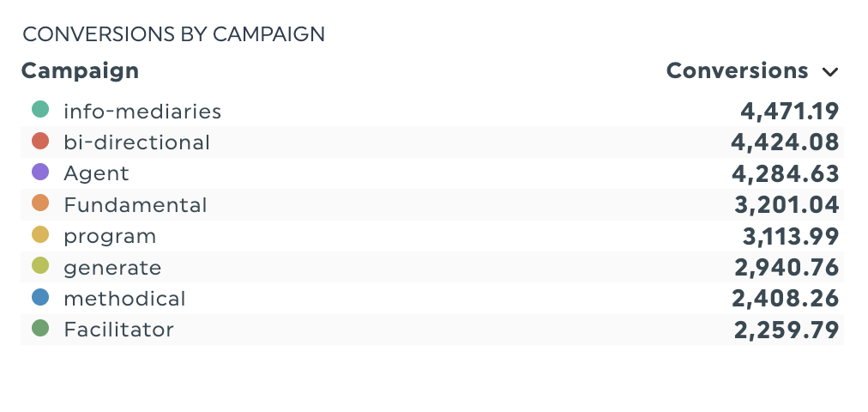
Task: Select the bi-directional campaign label
Action: click(x=136, y=142)
